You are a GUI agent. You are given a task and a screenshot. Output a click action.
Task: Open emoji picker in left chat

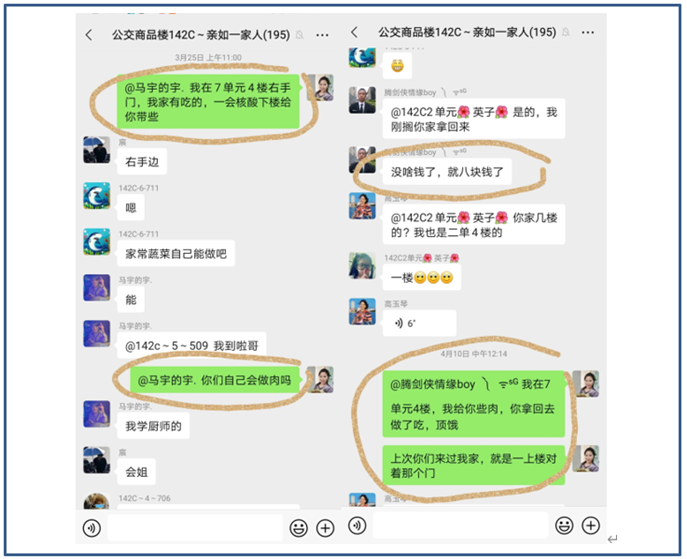coord(299,528)
